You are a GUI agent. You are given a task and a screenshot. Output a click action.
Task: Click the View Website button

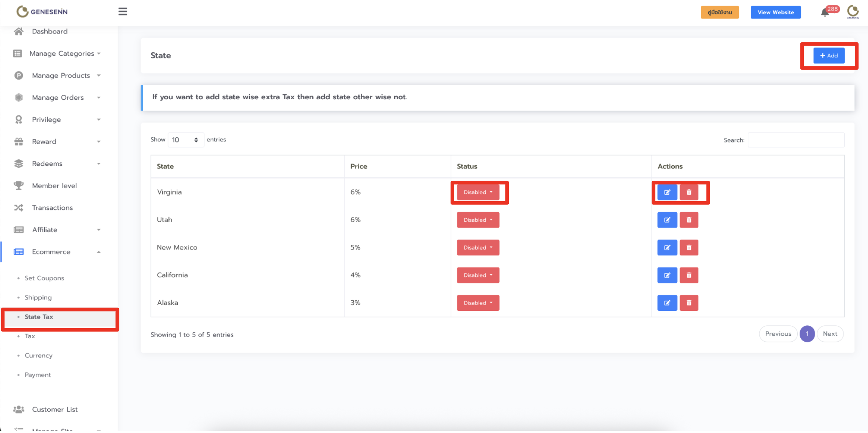tap(775, 12)
